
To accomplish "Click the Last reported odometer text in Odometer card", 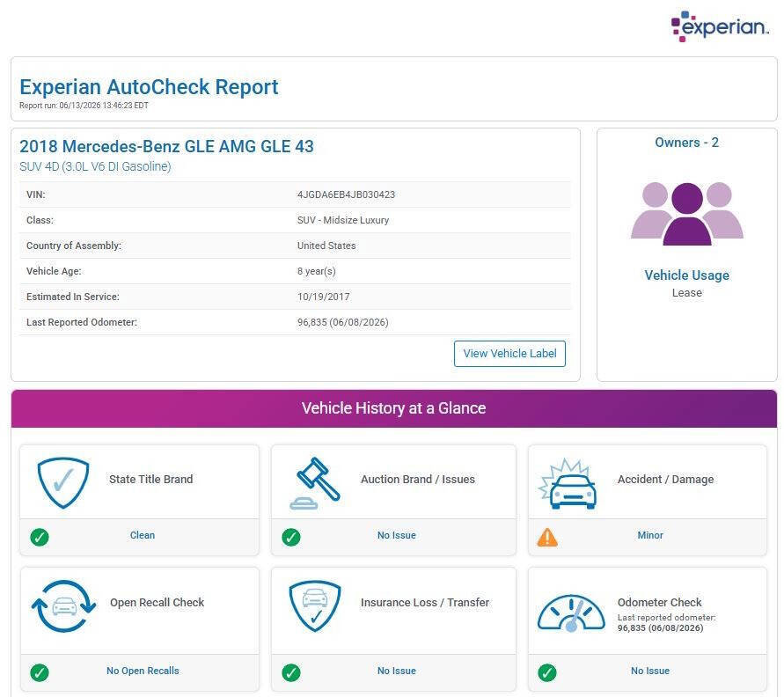I will (x=666, y=618).
